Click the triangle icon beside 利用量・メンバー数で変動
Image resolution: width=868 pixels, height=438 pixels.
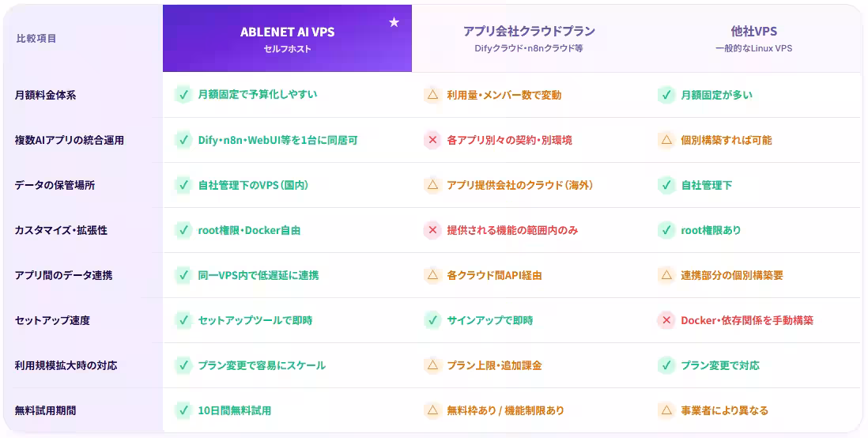point(432,95)
